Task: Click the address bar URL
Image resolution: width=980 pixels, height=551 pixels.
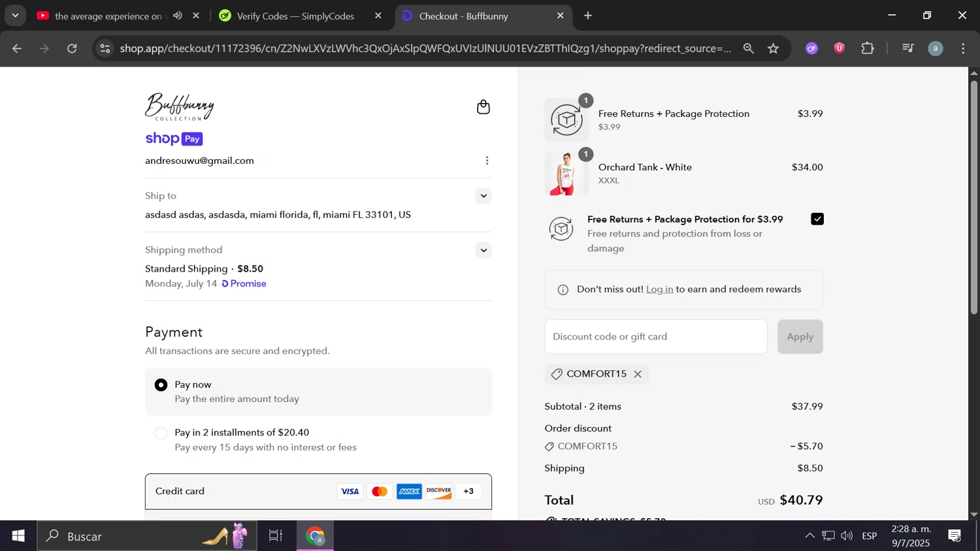Action: coord(425,48)
